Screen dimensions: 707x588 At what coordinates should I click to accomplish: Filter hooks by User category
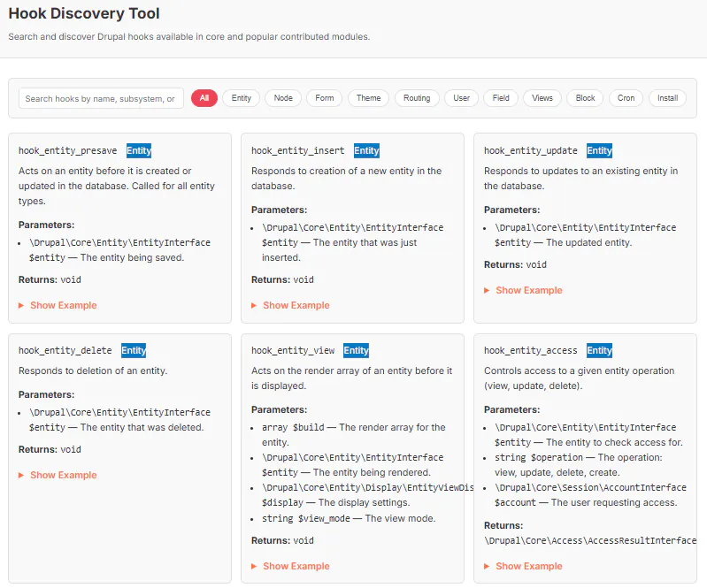(x=461, y=98)
